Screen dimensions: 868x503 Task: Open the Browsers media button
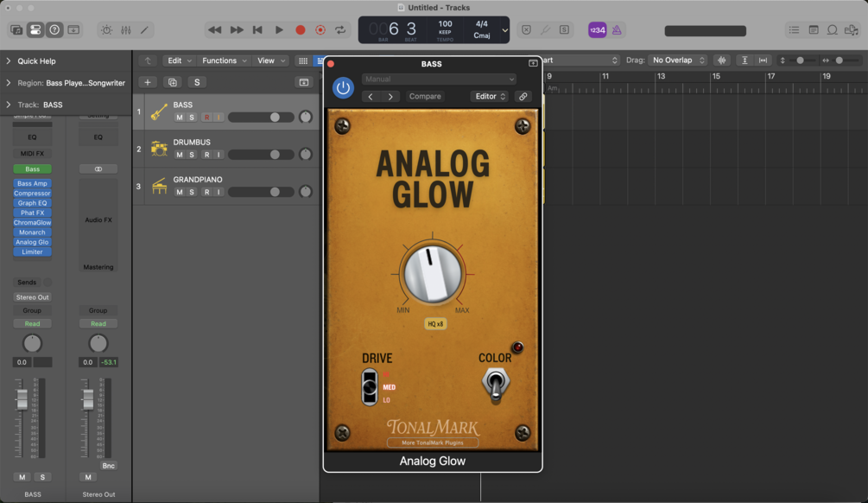(x=852, y=30)
